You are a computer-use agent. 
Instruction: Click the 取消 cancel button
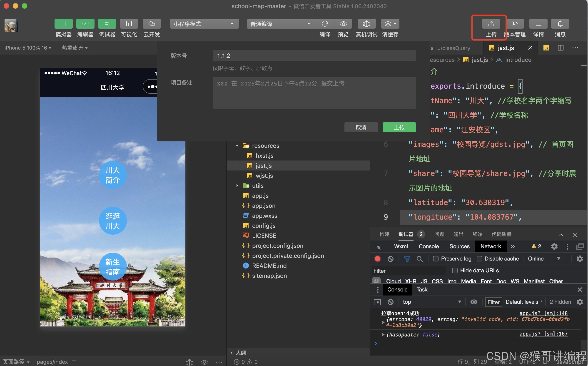point(361,127)
